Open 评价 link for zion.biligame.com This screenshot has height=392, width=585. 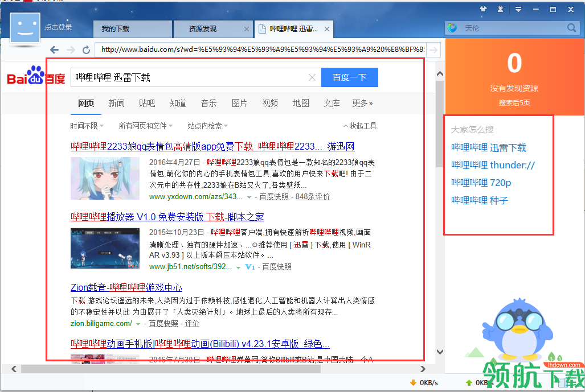coord(192,323)
